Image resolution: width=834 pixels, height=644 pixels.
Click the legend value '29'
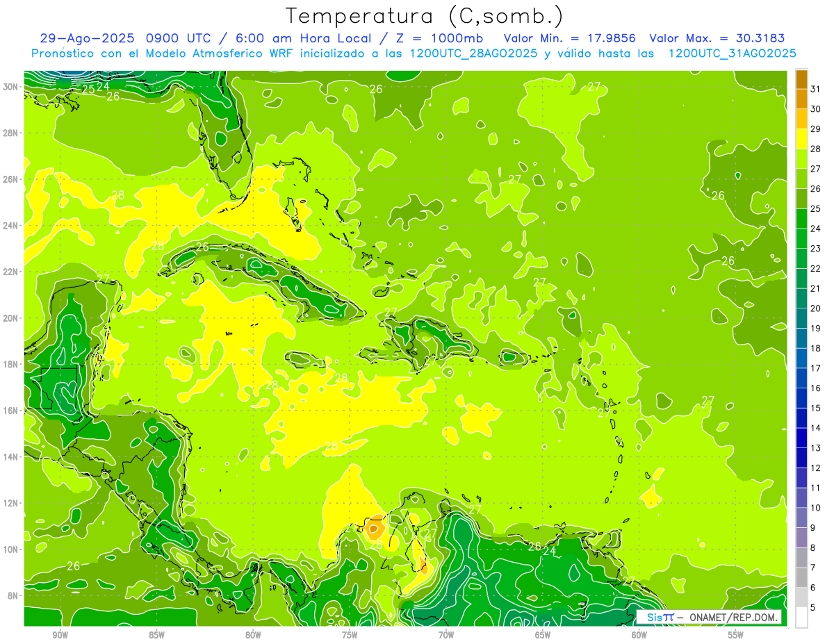point(816,129)
